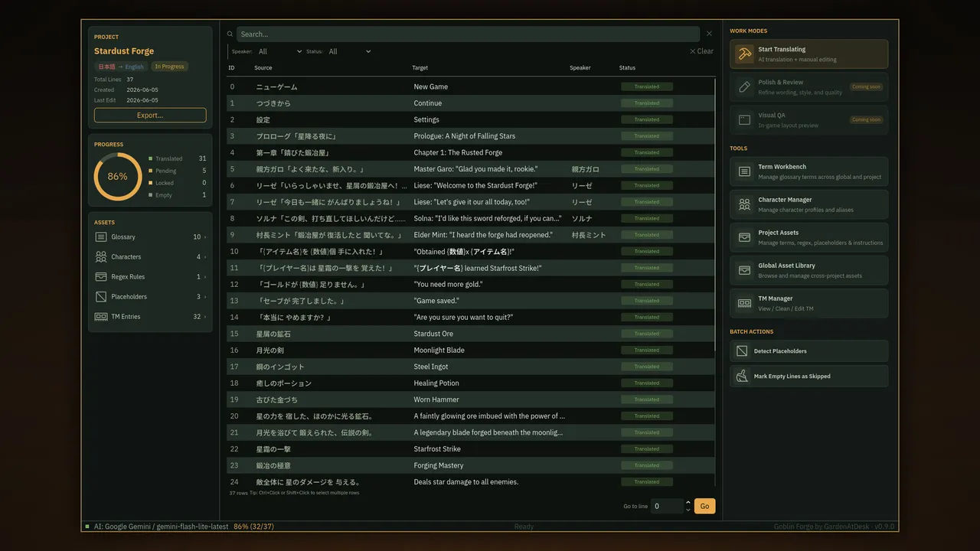Click the In Progress status badge

pos(169,67)
